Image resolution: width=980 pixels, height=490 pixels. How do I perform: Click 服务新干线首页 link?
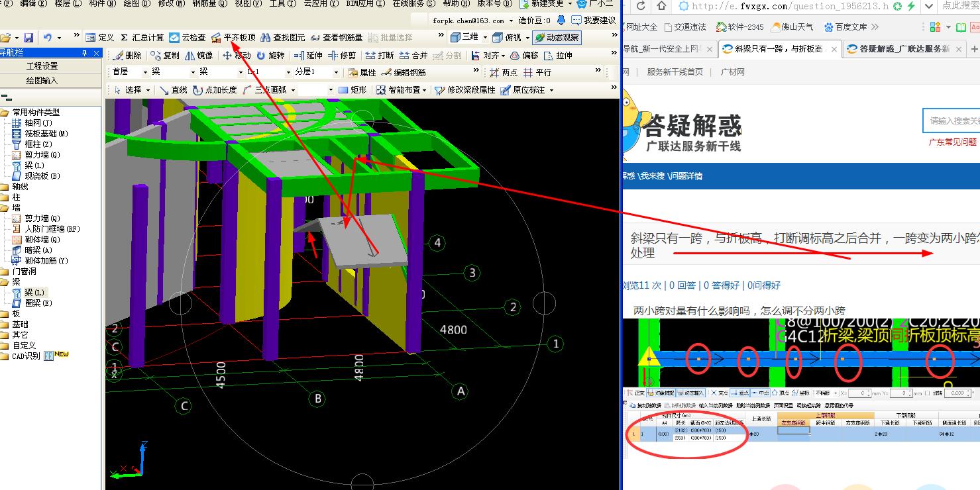click(675, 72)
